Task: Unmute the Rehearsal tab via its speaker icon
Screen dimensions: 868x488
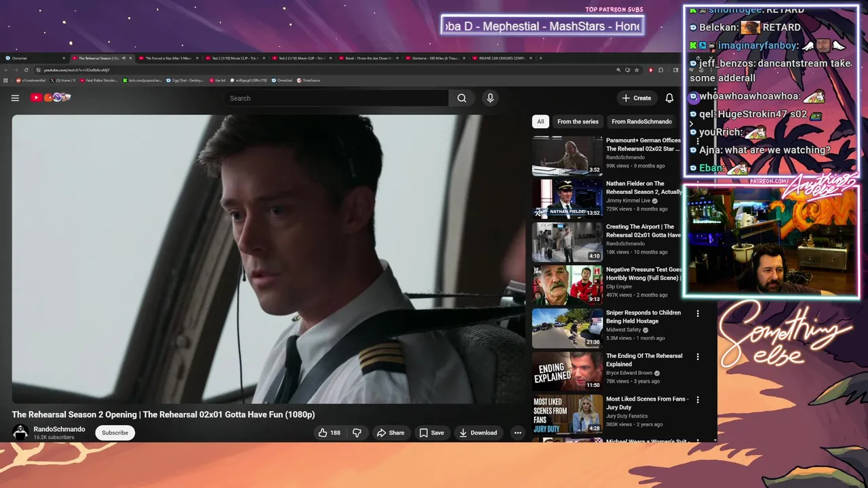Action: pyautogui.click(x=123, y=58)
